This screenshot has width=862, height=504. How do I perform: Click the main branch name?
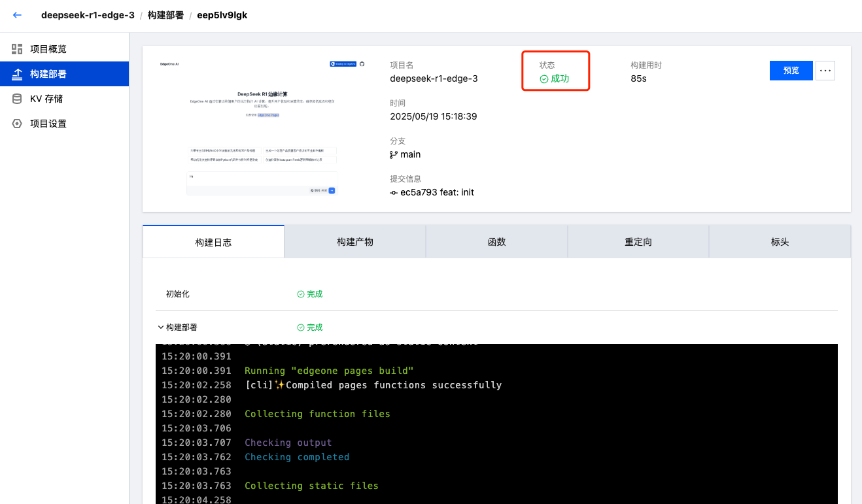(411, 154)
